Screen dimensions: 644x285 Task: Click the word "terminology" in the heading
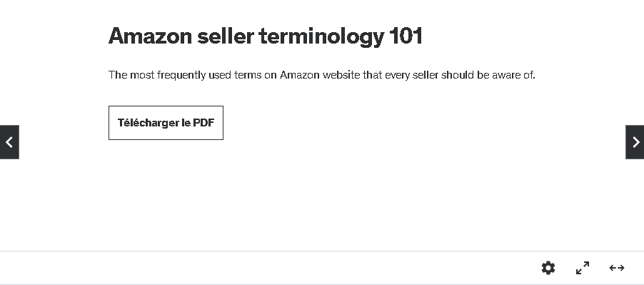[321, 37]
